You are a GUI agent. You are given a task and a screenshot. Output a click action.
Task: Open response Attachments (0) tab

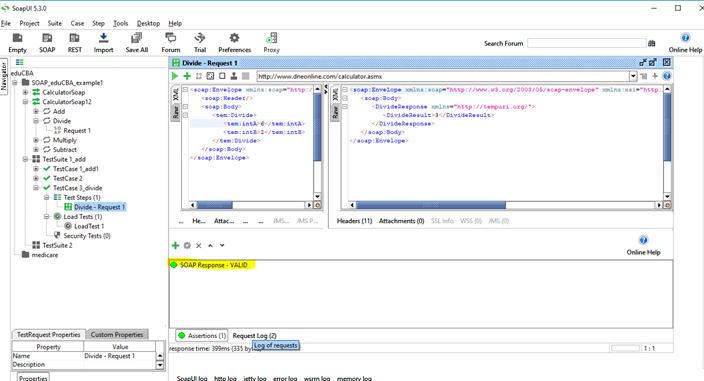(x=401, y=221)
